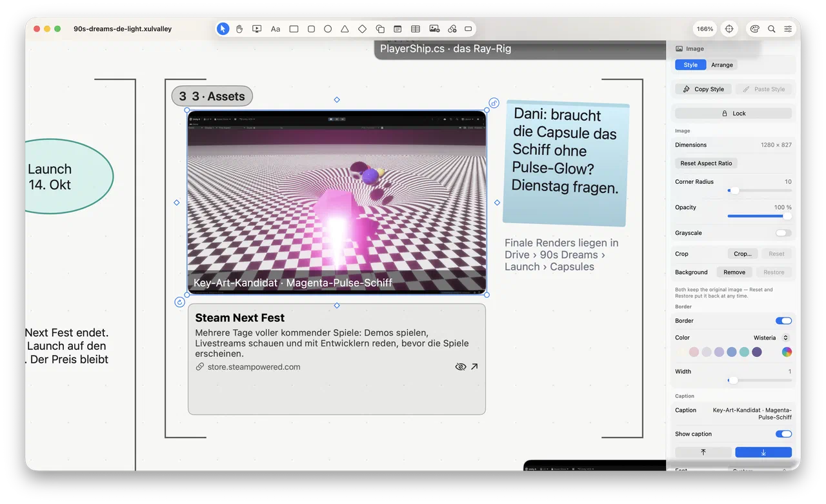This screenshot has width=826, height=504.
Task: Choose the stacked shapes tool
Action: pyautogui.click(x=380, y=29)
